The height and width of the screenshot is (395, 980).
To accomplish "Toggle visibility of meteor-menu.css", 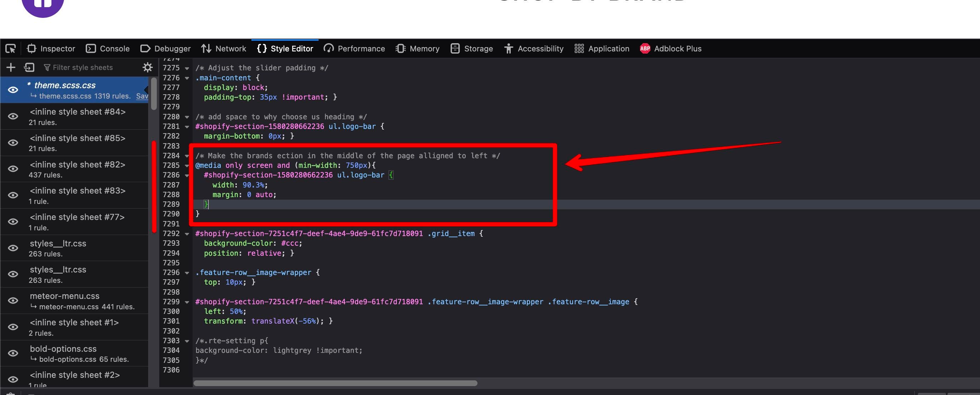I will pyautogui.click(x=13, y=301).
